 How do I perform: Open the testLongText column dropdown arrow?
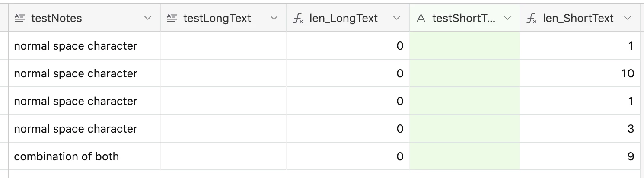click(x=274, y=18)
